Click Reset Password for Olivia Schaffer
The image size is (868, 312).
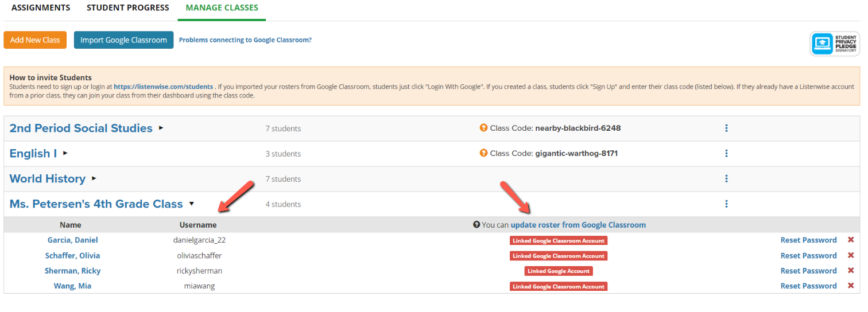click(x=808, y=256)
